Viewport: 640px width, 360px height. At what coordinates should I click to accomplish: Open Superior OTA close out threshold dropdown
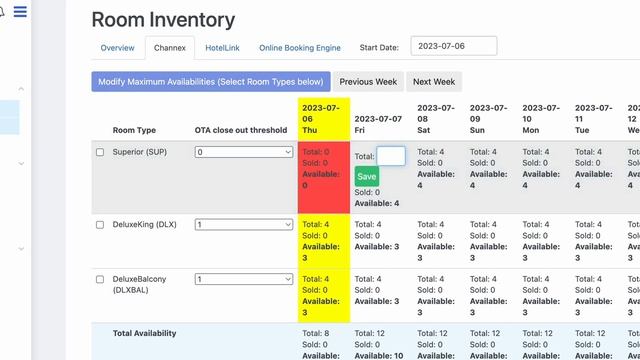[244, 152]
